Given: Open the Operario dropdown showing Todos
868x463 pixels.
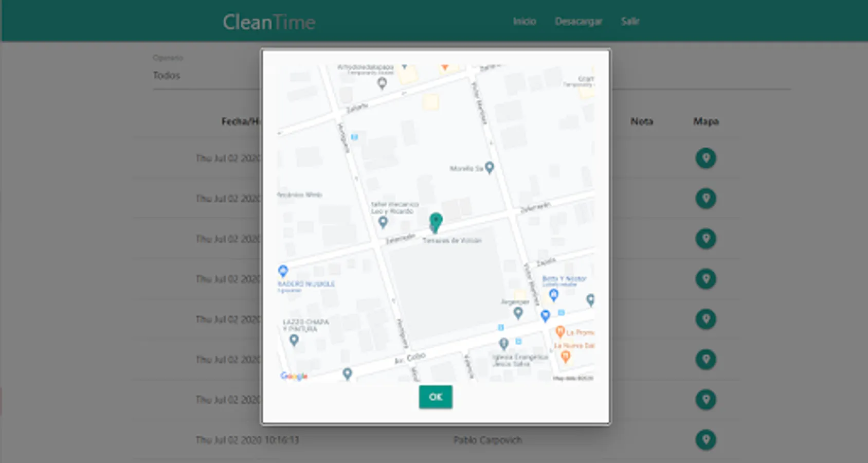Looking at the screenshot, I should pyautogui.click(x=472, y=75).
